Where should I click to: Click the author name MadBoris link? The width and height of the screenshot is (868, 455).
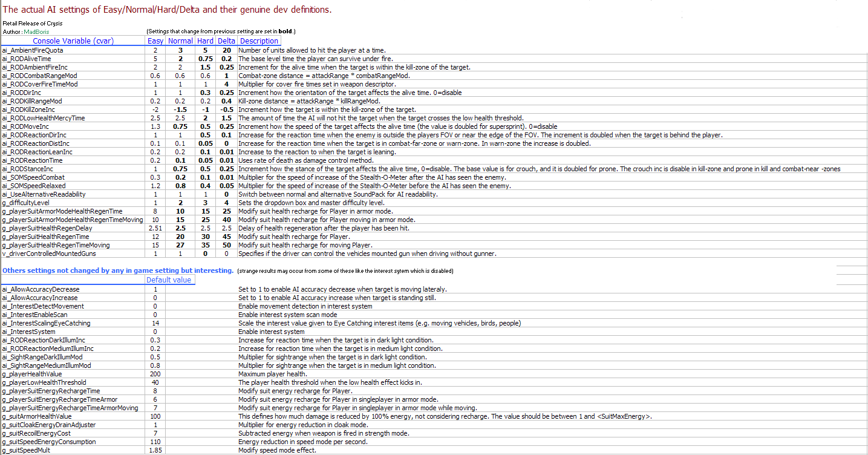[36, 31]
